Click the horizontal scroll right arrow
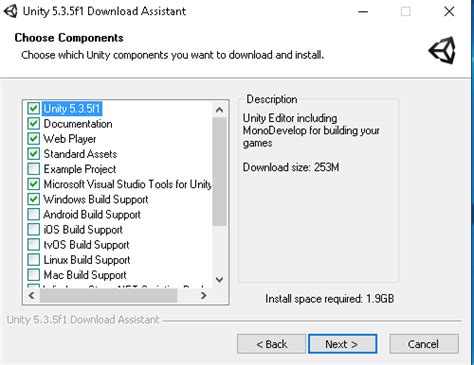Image resolution: width=474 pixels, height=365 pixels. pos(203,295)
